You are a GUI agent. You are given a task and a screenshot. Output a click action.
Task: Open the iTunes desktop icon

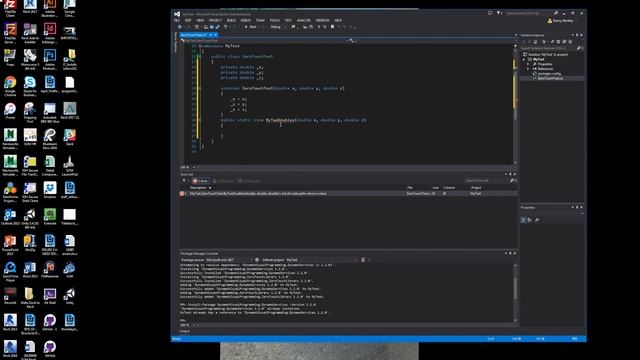click(x=10, y=111)
